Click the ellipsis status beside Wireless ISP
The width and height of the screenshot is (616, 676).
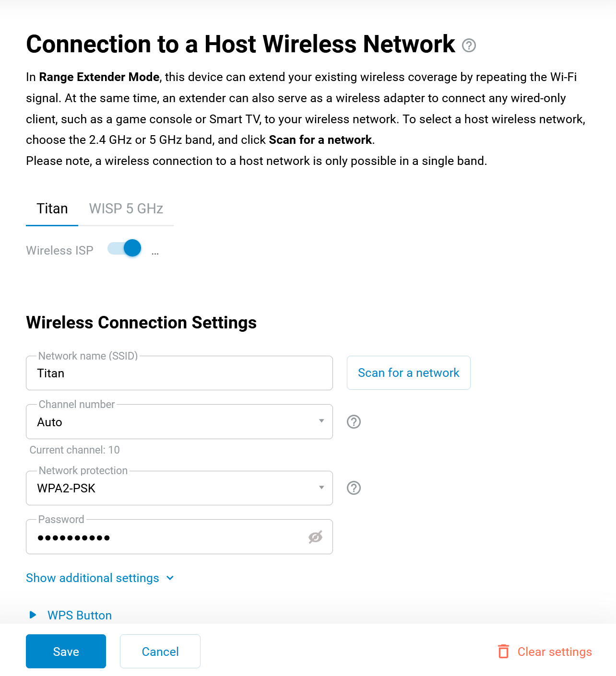point(155,253)
